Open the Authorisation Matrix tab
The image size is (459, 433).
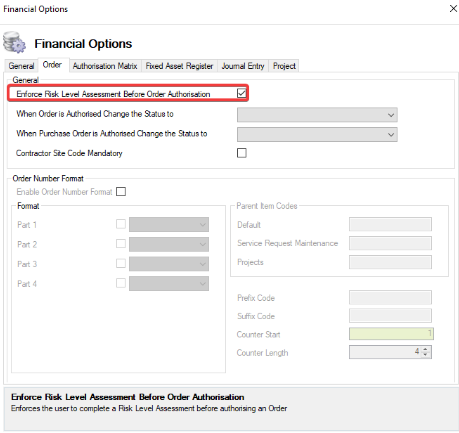tap(105, 66)
